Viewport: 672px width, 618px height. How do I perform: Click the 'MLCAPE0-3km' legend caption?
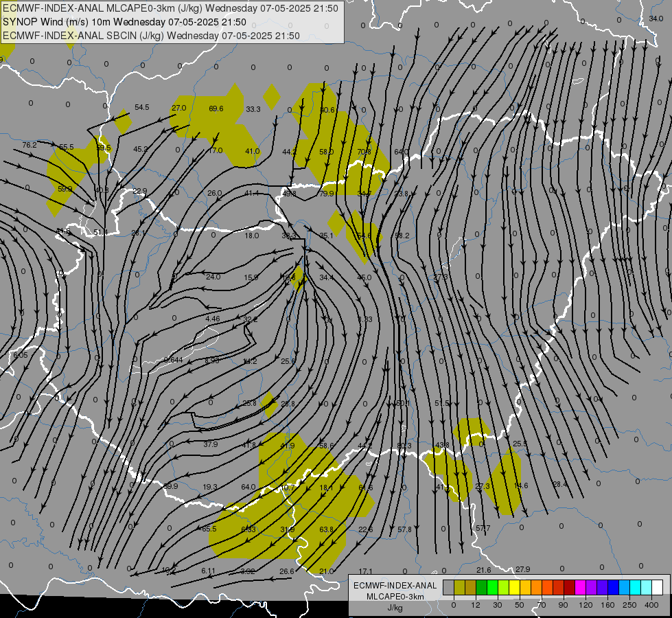[395, 597]
